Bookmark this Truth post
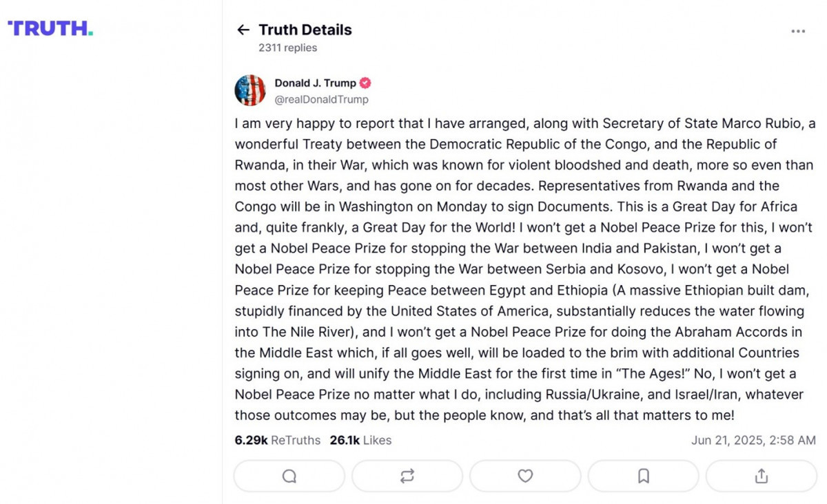This screenshot has height=504, width=827. coord(644,476)
